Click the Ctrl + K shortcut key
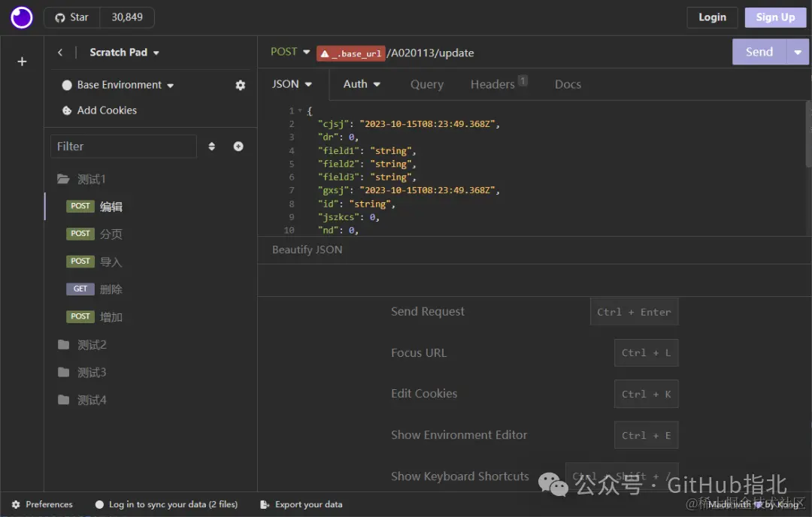Viewport: 812px width, 517px height. click(646, 395)
